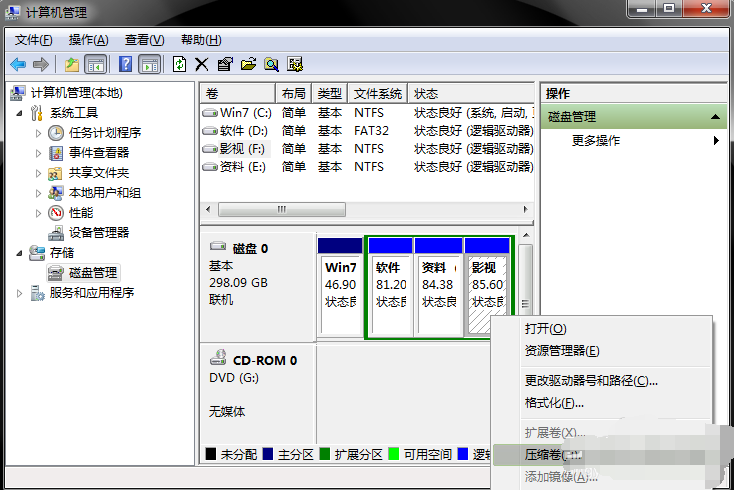
Task: Click 更多操作 in the actions pane
Action: (x=596, y=141)
